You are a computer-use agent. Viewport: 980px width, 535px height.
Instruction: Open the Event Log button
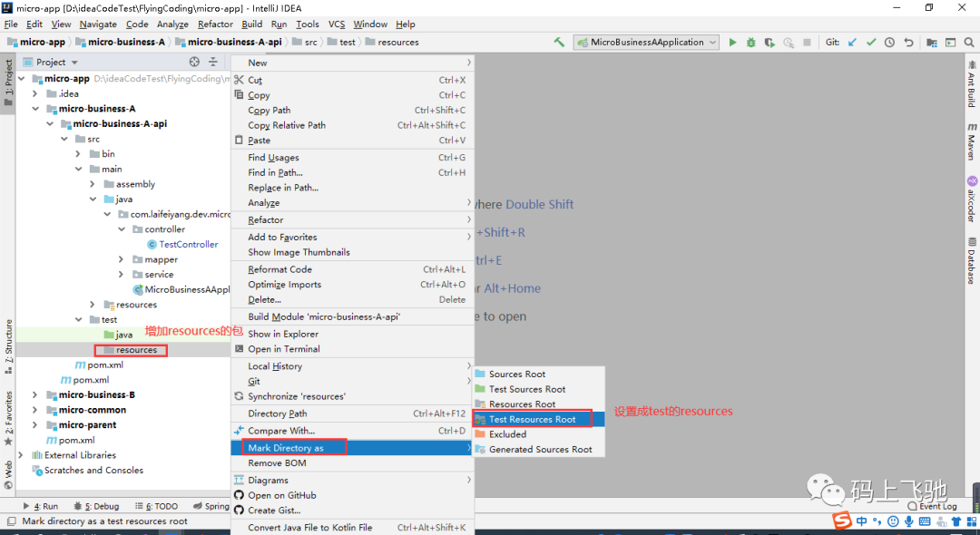coord(932,506)
